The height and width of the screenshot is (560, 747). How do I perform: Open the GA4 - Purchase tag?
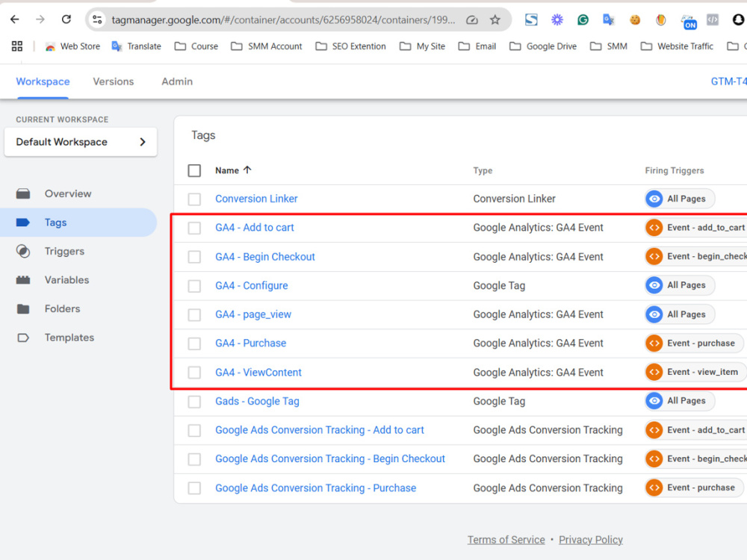click(250, 343)
